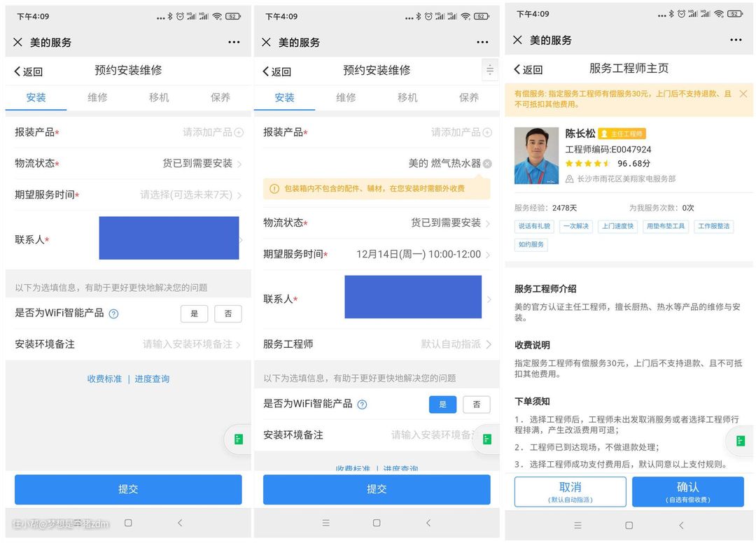The height and width of the screenshot is (543, 756).
Task: Switch to 保养 tab in middle screen
Action: [468, 97]
